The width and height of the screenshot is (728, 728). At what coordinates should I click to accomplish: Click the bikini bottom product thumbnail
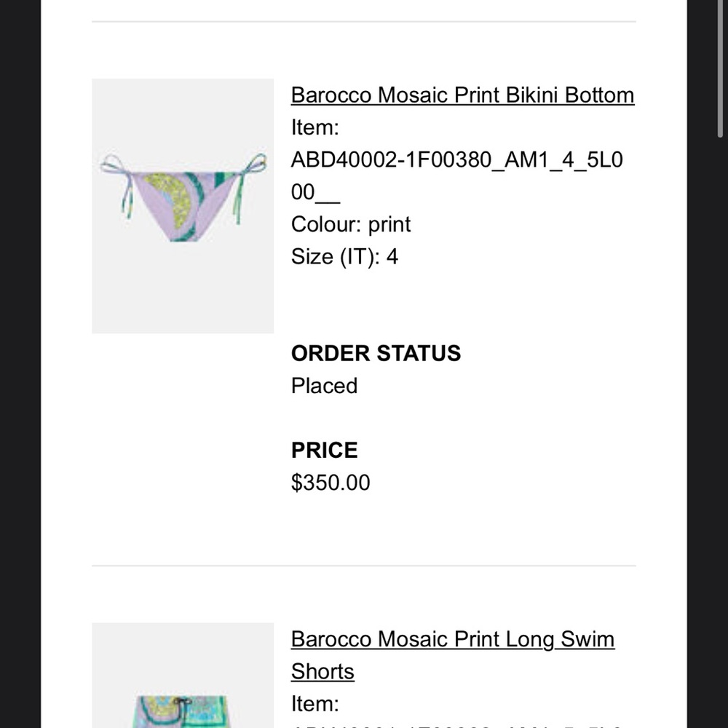click(x=183, y=205)
